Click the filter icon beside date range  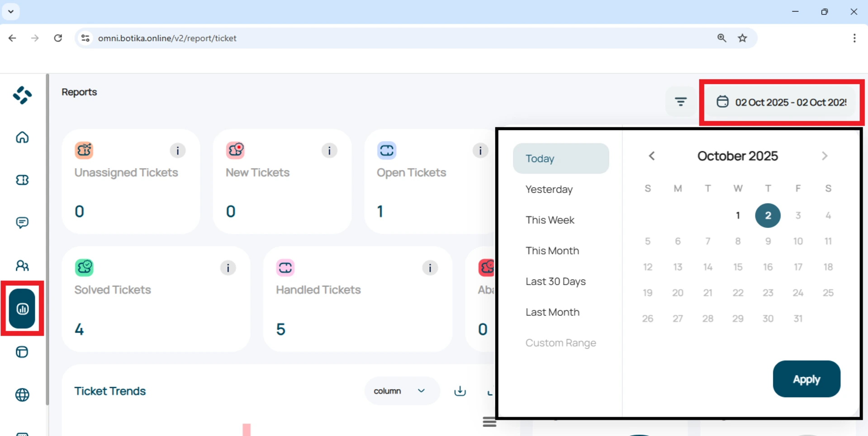pyautogui.click(x=680, y=102)
